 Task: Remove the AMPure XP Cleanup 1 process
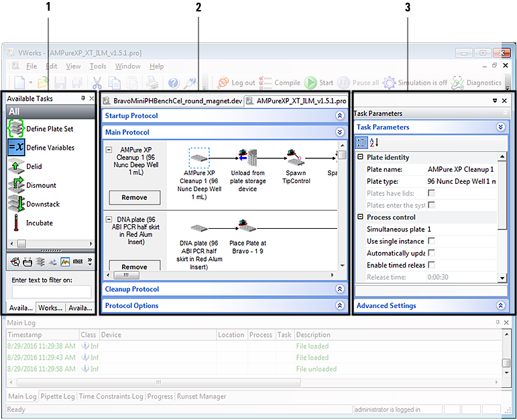[135, 197]
